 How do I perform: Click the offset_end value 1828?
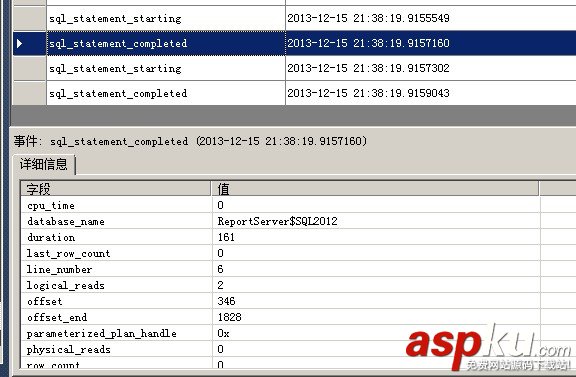tap(230, 317)
